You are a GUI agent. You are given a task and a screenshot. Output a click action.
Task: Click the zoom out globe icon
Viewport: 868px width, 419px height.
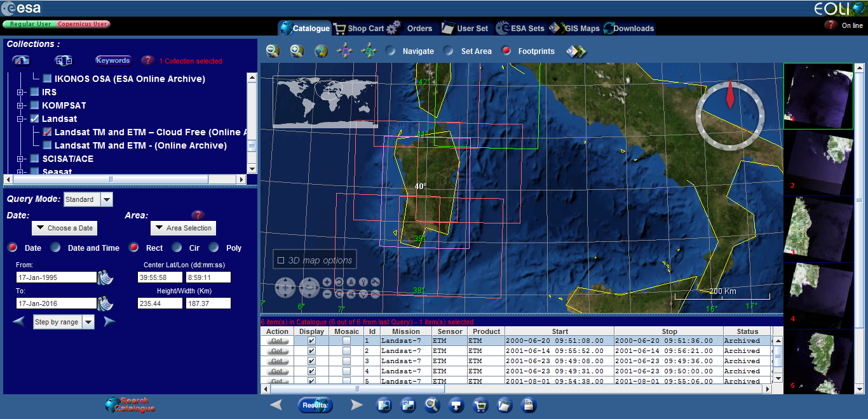pos(273,51)
